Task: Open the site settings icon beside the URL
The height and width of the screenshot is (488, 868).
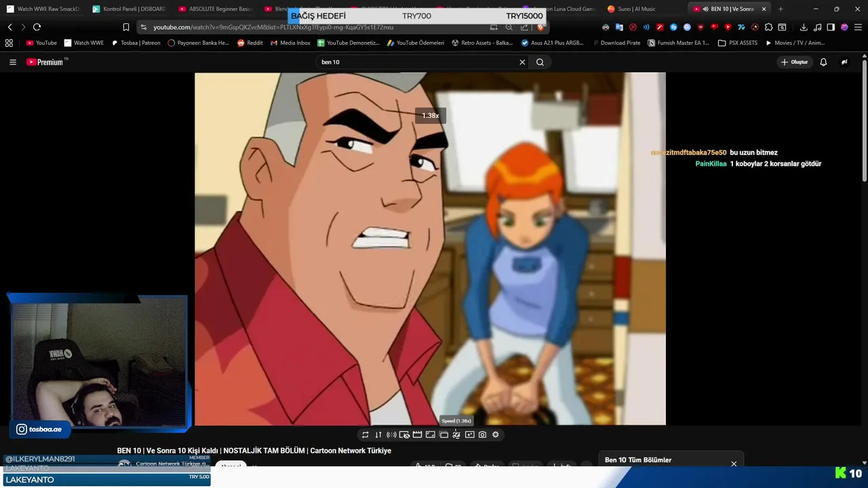Action: point(143,27)
